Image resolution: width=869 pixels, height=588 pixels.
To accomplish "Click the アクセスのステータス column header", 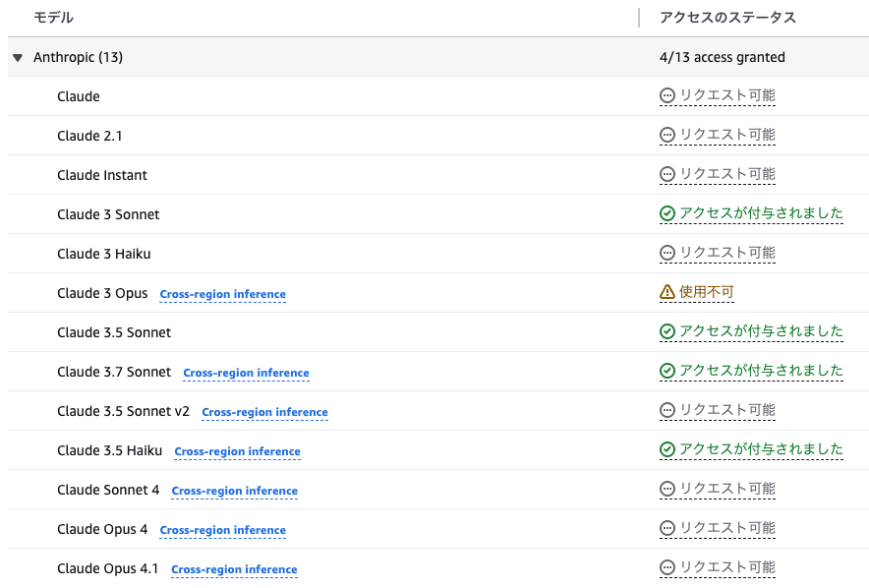I will [x=727, y=18].
